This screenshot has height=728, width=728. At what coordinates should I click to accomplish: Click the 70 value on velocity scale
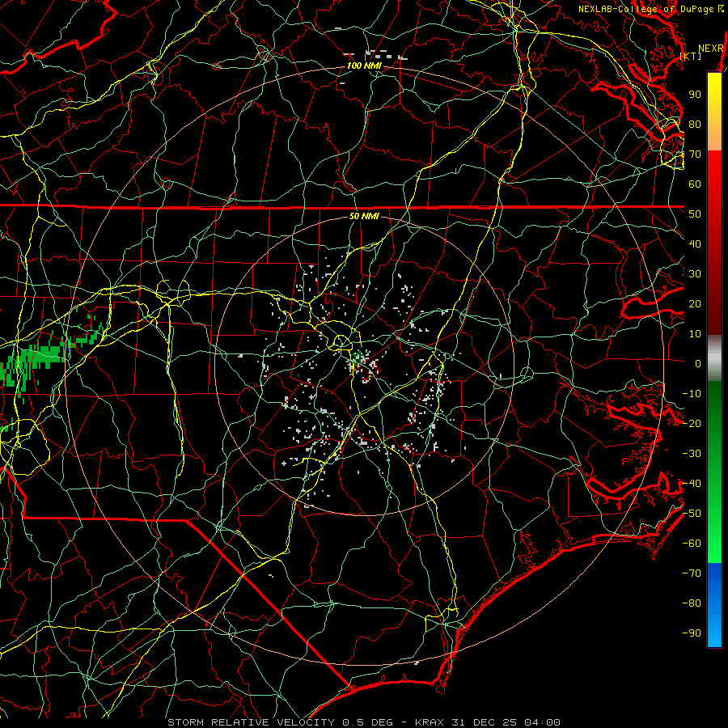click(x=695, y=154)
